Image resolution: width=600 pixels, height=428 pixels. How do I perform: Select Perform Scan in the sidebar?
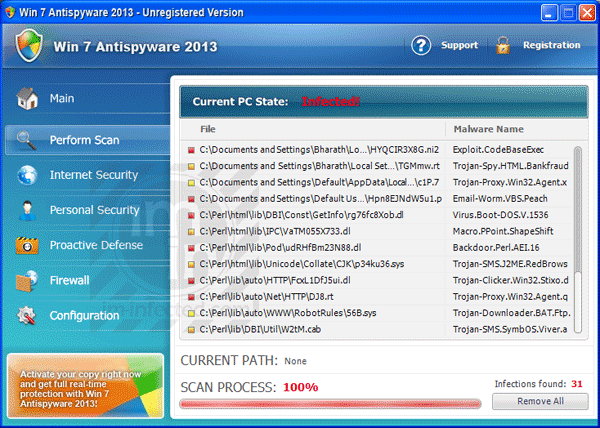pos(88,140)
